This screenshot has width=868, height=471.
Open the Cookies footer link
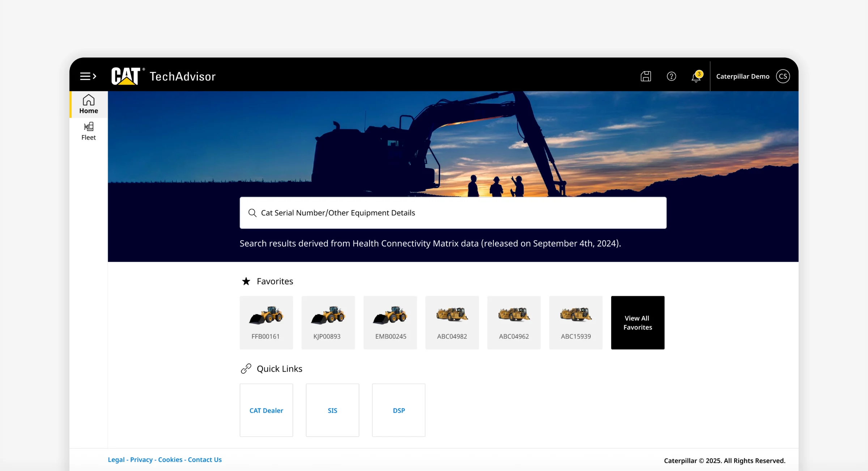(x=170, y=460)
